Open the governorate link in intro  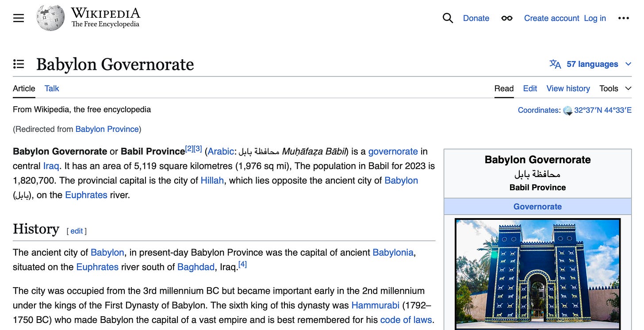pyautogui.click(x=393, y=152)
